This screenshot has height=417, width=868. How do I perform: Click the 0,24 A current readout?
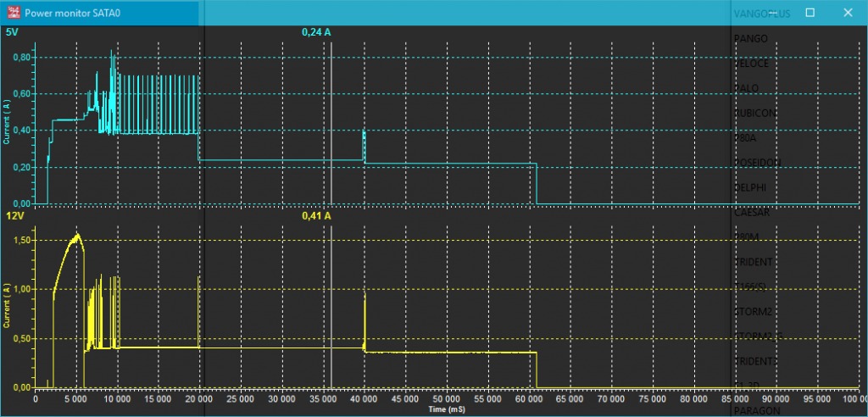coord(316,32)
